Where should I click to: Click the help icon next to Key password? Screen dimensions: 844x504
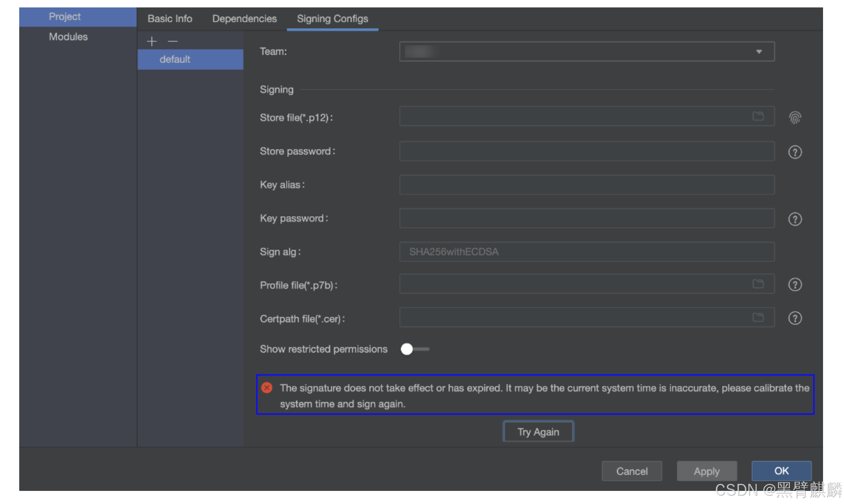795,219
